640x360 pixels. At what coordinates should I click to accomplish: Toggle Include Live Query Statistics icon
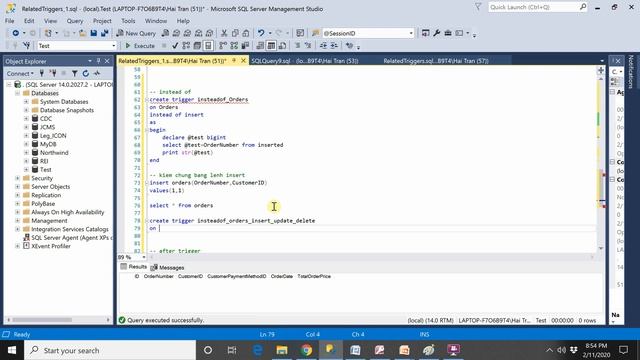coord(234,46)
